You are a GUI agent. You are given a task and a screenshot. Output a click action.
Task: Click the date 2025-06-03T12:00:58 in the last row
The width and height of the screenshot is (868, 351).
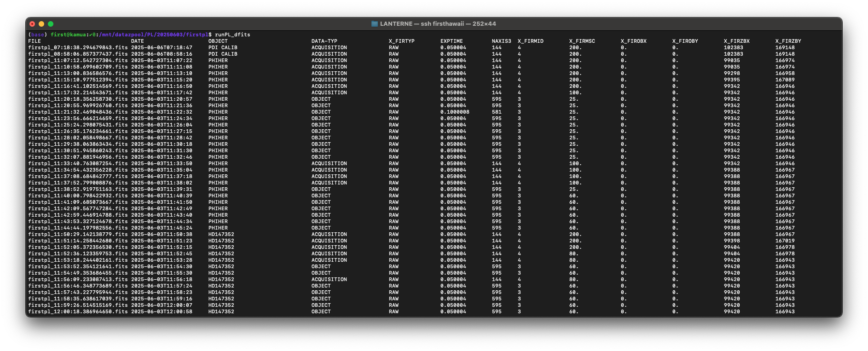[162, 311]
